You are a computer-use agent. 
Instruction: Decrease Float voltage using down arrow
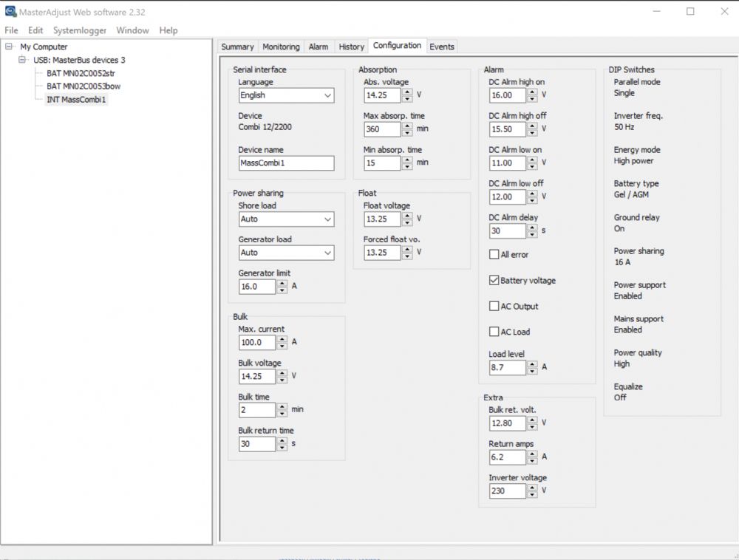pos(407,222)
